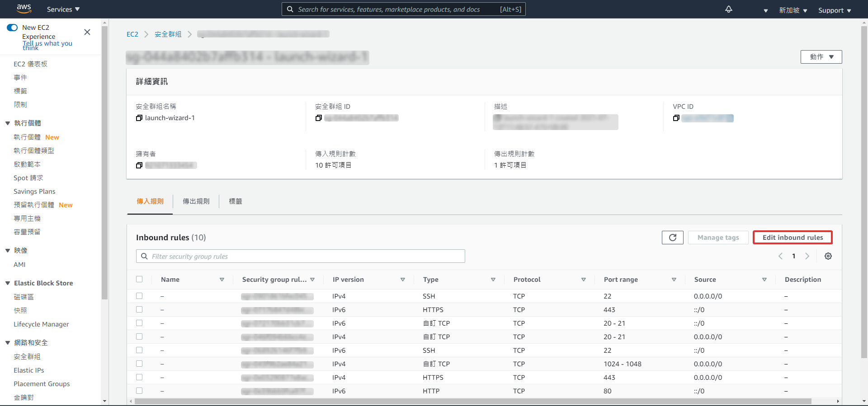Close the New EC2 Experience banner
Viewport: 868px width, 406px height.
point(87,32)
